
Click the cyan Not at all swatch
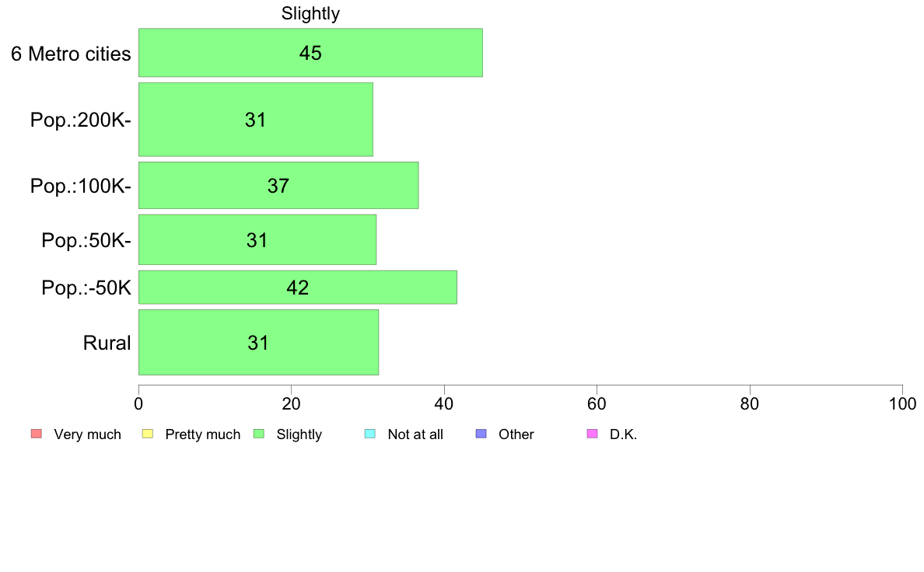[x=370, y=434]
